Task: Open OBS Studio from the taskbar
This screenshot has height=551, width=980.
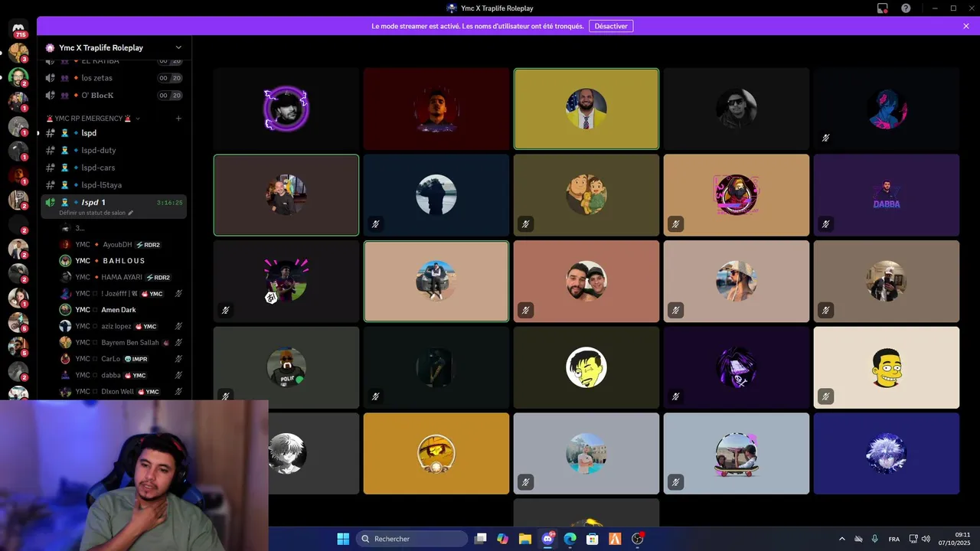Action: (x=637, y=539)
